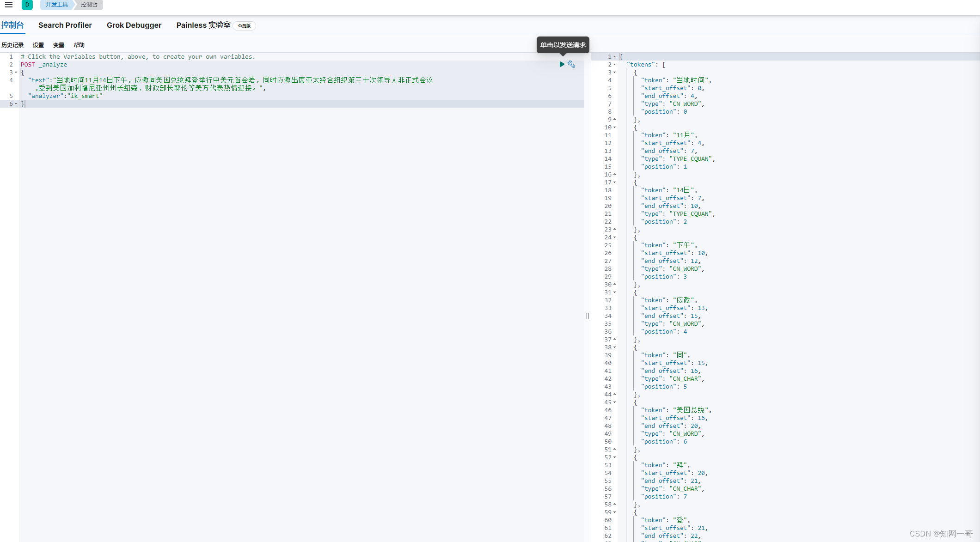Click the teal D workspace avatar icon
Screen dimensions: 980x542
(x=27, y=5)
